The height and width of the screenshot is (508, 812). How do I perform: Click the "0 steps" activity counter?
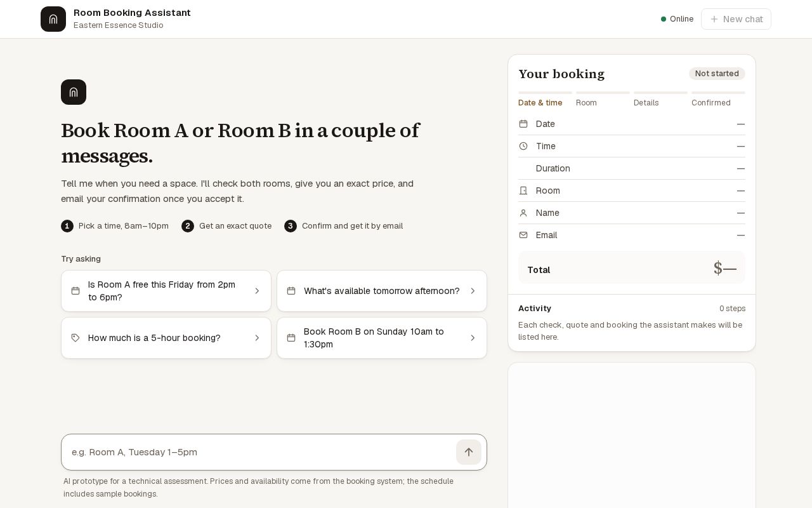click(732, 309)
